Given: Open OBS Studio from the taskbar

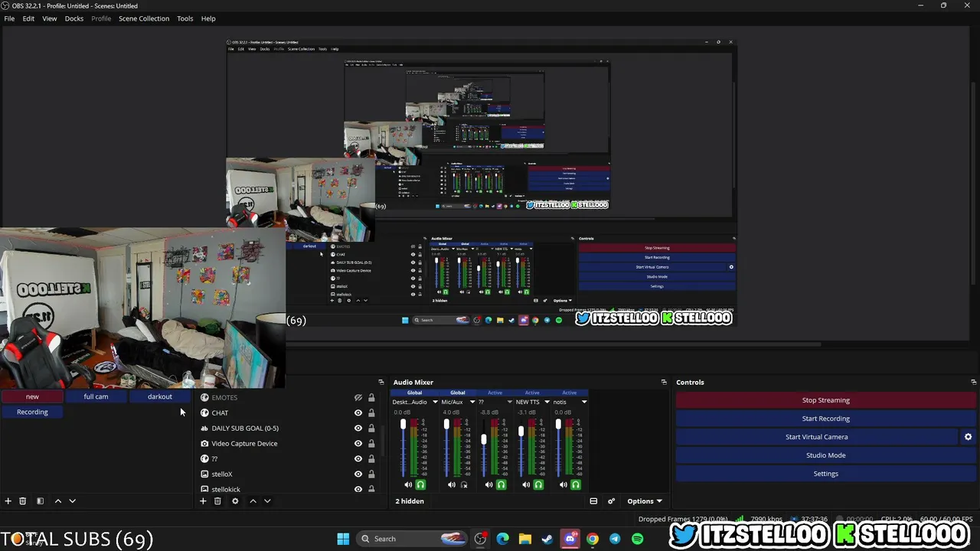Looking at the screenshot, I should pyautogui.click(x=480, y=539).
